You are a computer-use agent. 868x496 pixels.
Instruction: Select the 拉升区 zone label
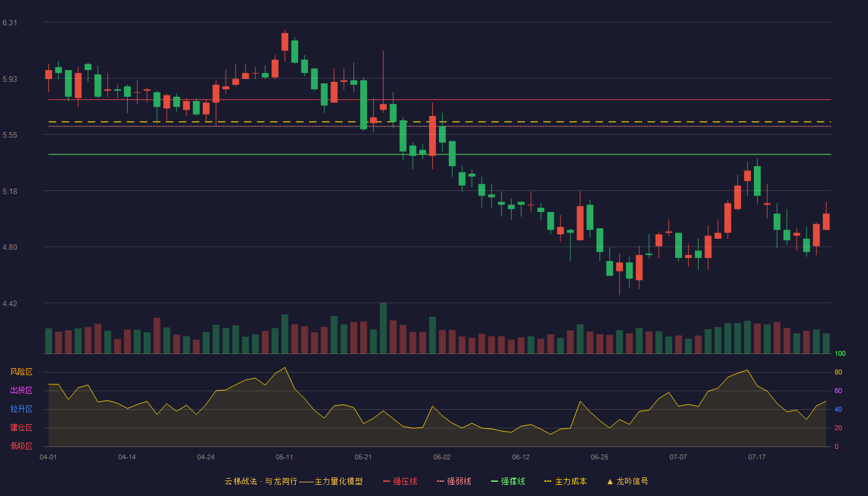pos(21,409)
